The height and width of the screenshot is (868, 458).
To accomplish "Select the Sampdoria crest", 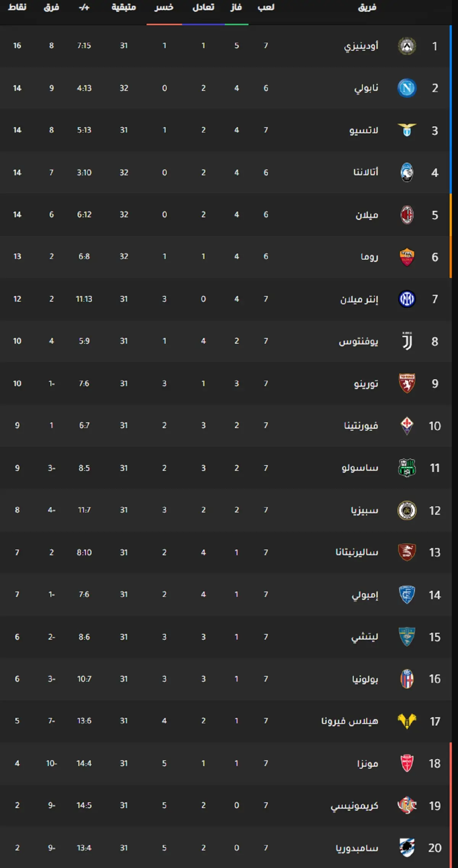I will [x=407, y=848].
